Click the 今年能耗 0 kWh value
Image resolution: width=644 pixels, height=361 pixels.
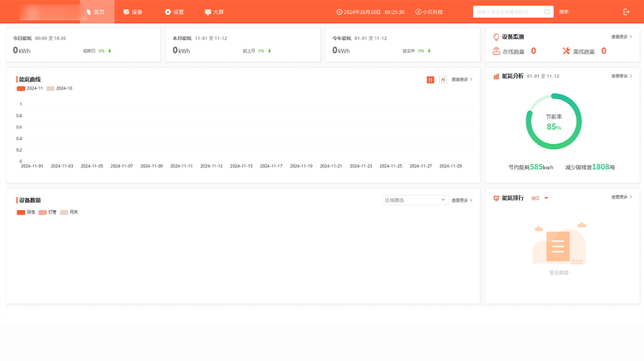(341, 50)
